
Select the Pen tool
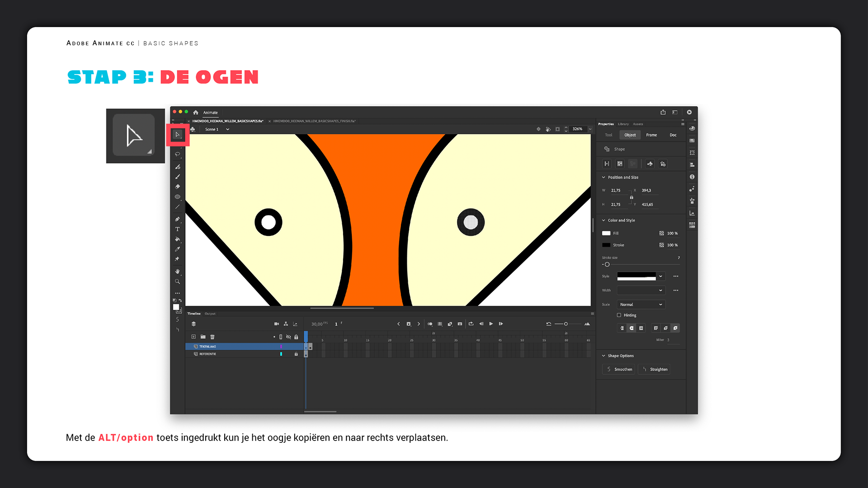177,219
